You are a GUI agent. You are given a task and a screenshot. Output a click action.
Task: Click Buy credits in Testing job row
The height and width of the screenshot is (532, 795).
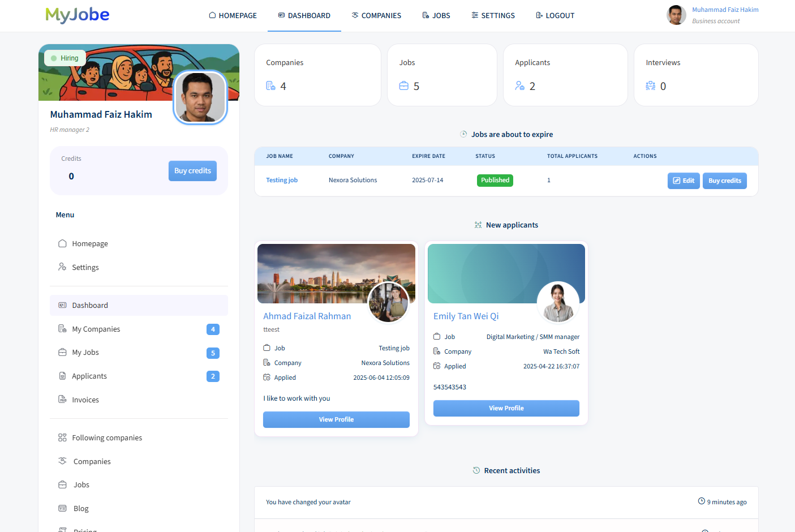[x=725, y=181]
